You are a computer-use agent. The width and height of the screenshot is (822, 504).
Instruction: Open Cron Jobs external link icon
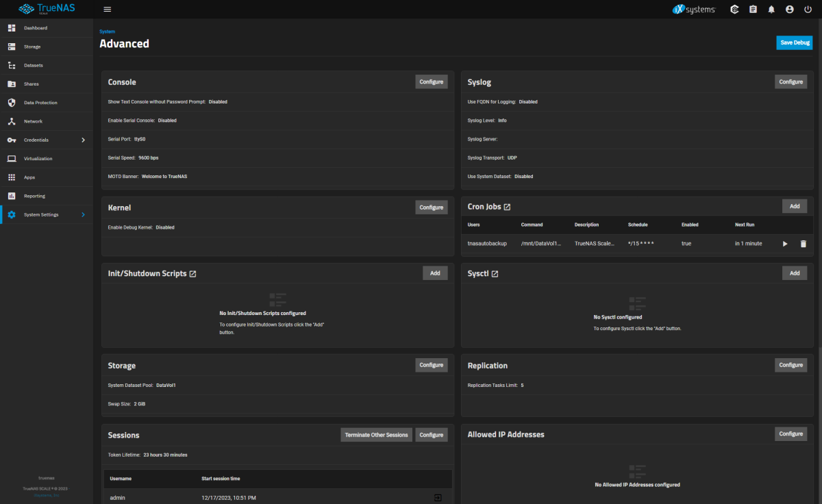(507, 207)
